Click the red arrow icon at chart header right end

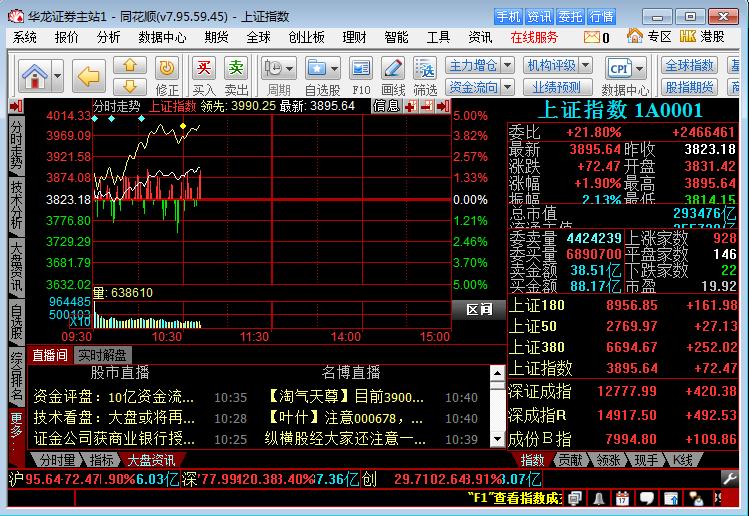click(x=443, y=106)
